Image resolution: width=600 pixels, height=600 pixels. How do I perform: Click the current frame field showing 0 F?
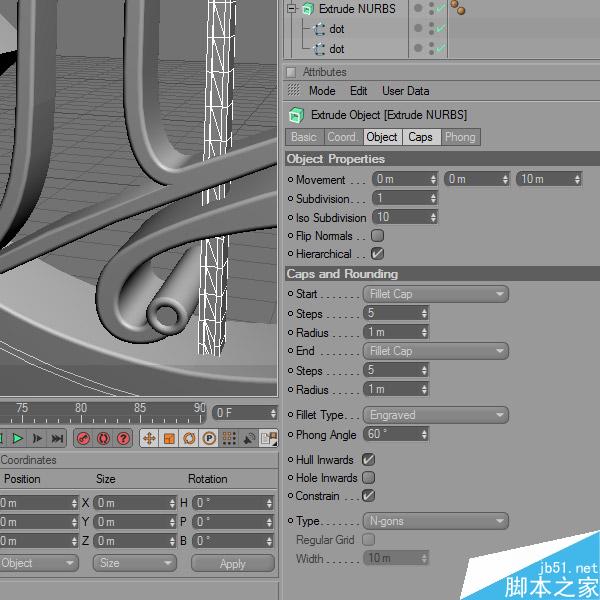click(x=245, y=413)
